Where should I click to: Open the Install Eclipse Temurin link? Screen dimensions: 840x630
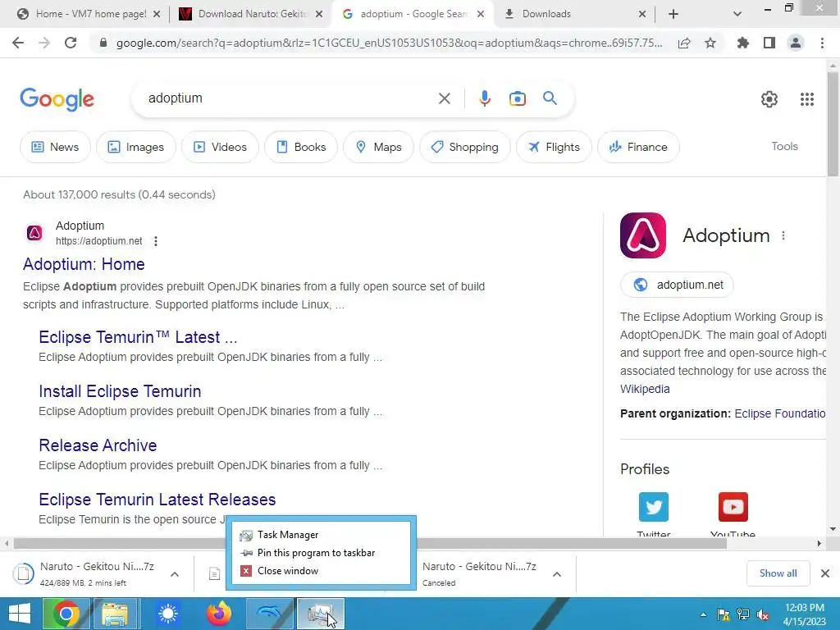[x=120, y=391]
